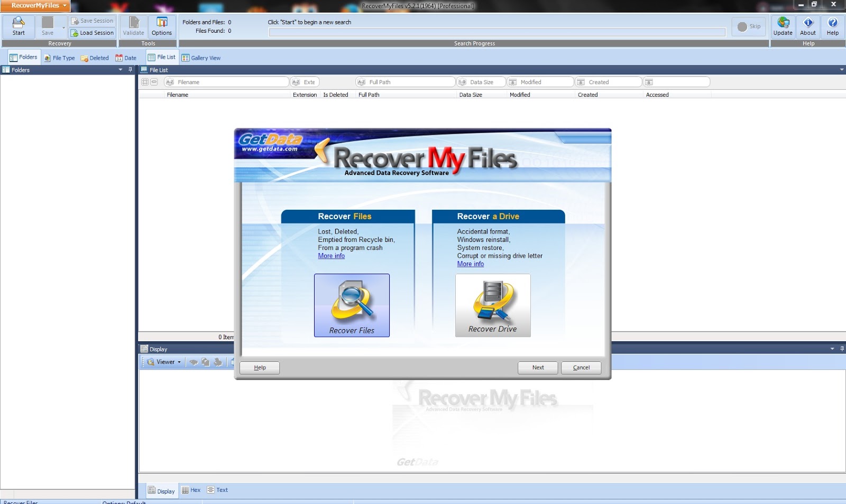
Task: Open the Viewer dropdown in Display panel
Action: pyautogui.click(x=179, y=362)
